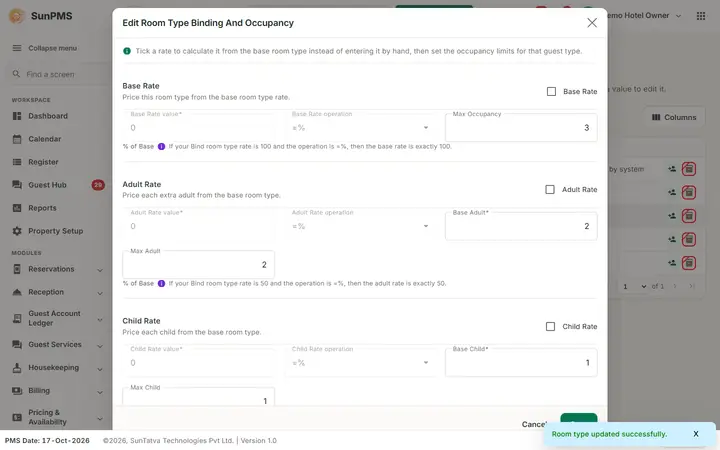
Task: Click the Adult Rate value field
Action: pyautogui.click(x=198, y=226)
